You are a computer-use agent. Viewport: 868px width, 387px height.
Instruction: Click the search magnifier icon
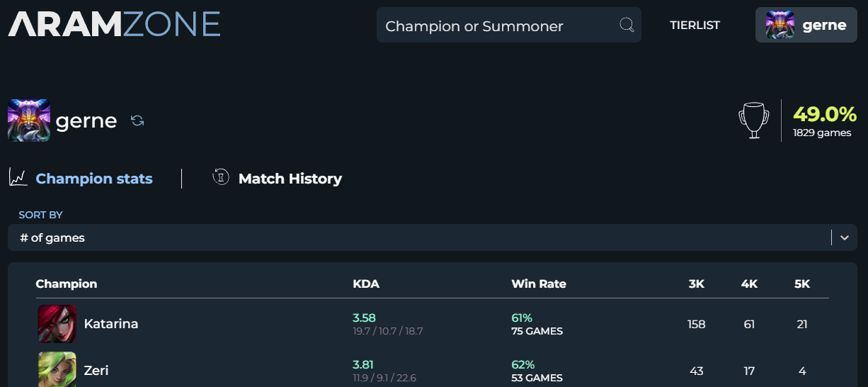(x=627, y=26)
